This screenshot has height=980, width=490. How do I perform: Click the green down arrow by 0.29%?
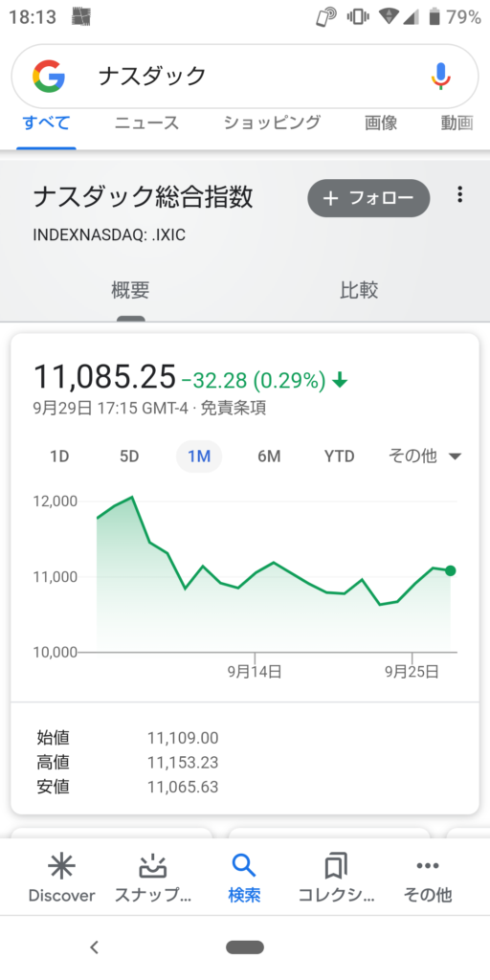pos(340,379)
